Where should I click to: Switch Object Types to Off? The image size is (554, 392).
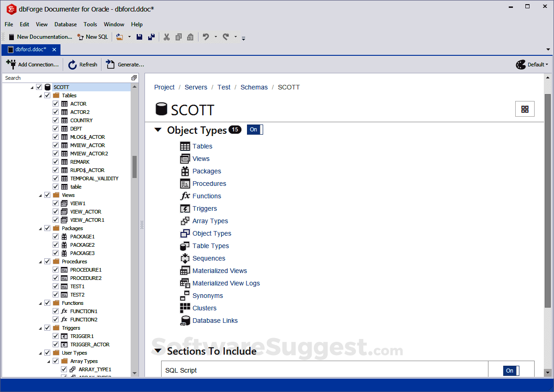click(254, 130)
